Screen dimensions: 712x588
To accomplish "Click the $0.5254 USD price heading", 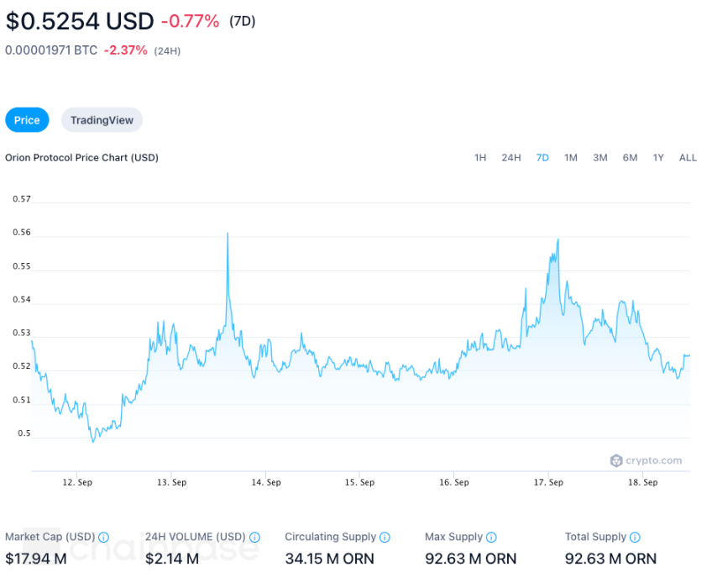I will pos(80,21).
